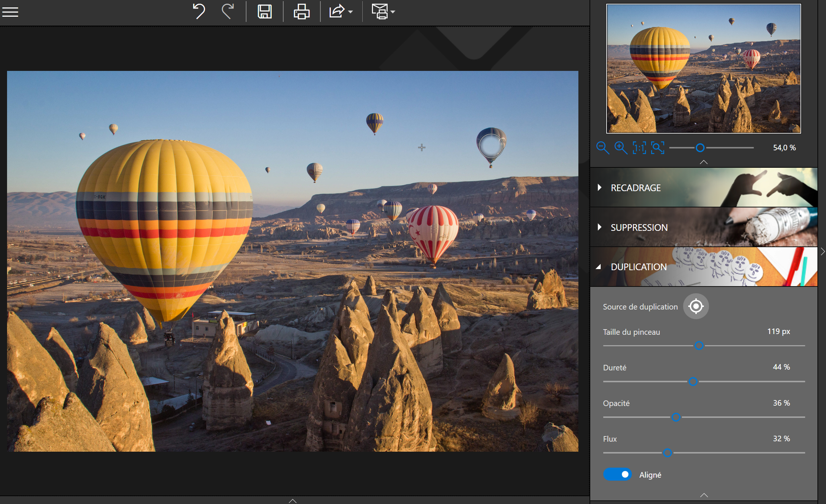Pick the duplication source target button
This screenshot has height=504, width=826.
coord(696,307)
